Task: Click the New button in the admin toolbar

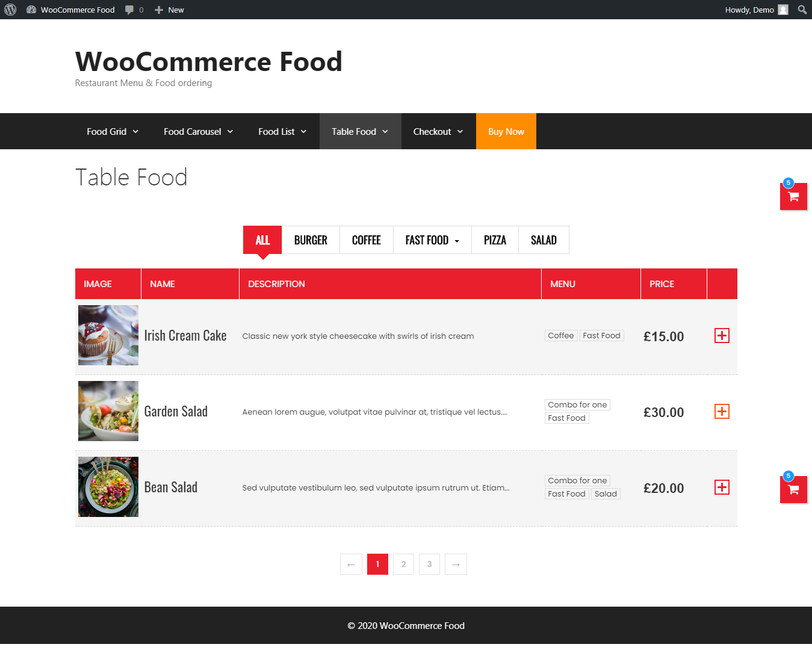Action: (x=169, y=9)
